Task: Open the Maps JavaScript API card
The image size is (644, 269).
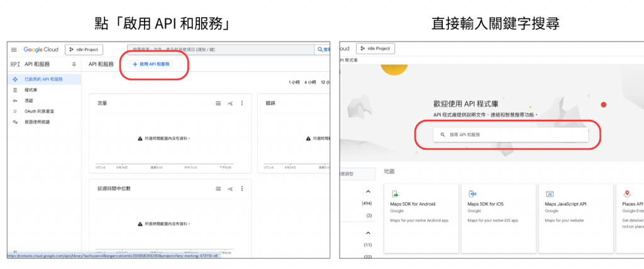Action: (576, 219)
